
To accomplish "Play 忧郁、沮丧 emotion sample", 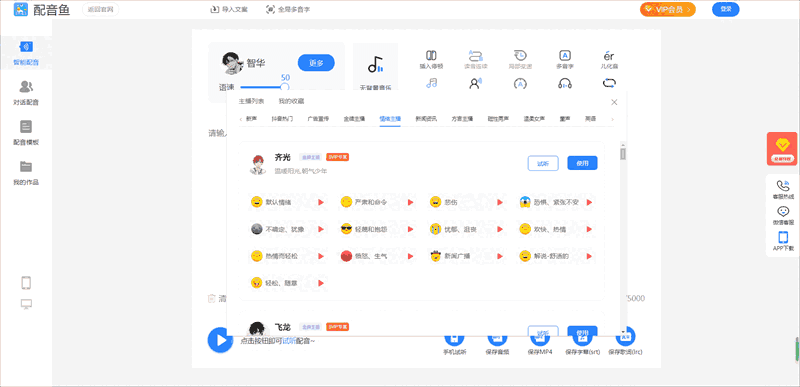I will pos(500,229).
